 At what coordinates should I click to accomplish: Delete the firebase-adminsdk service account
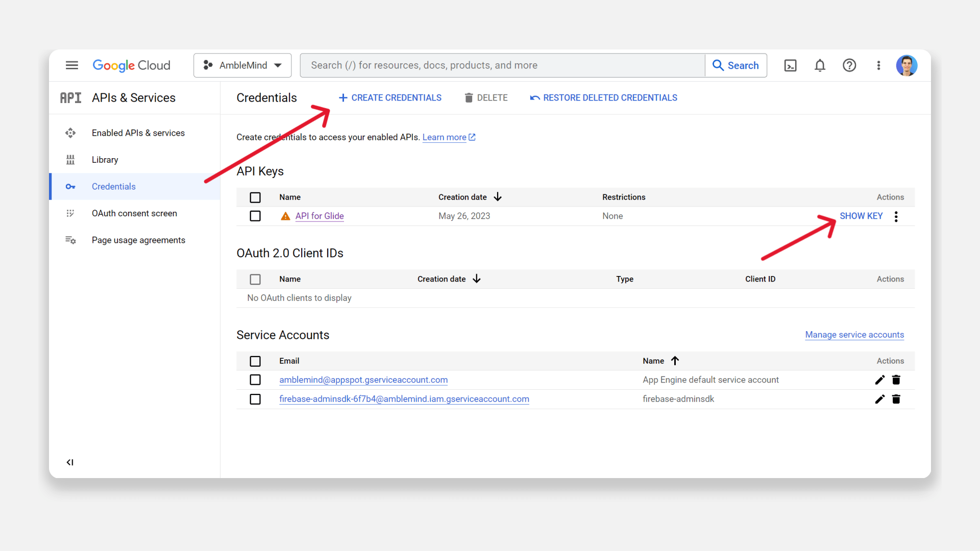pos(896,399)
